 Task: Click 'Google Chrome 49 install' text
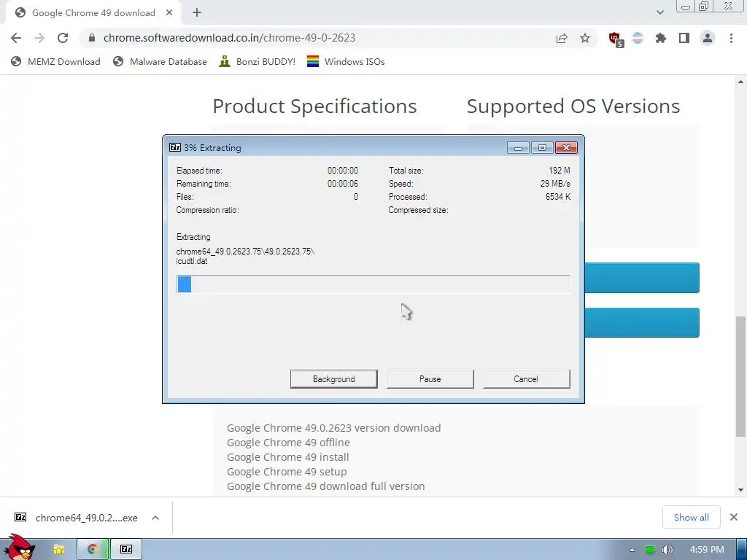pos(287,457)
